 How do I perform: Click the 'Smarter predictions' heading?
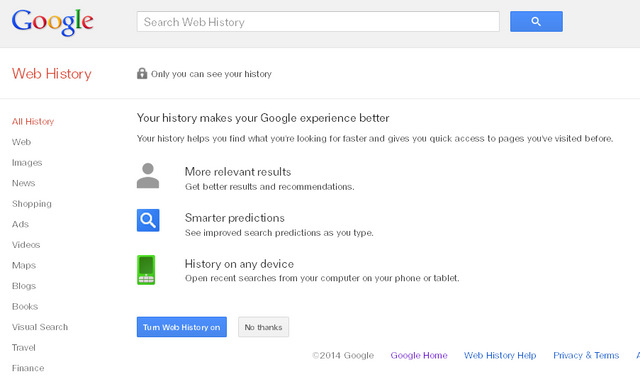click(x=234, y=218)
